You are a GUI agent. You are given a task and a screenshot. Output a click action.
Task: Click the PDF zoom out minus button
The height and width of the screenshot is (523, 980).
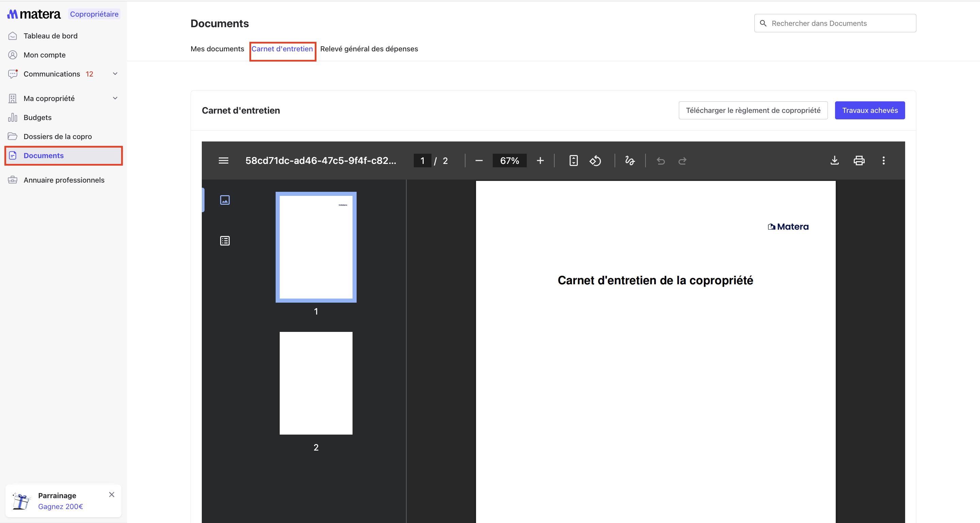(x=479, y=161)
